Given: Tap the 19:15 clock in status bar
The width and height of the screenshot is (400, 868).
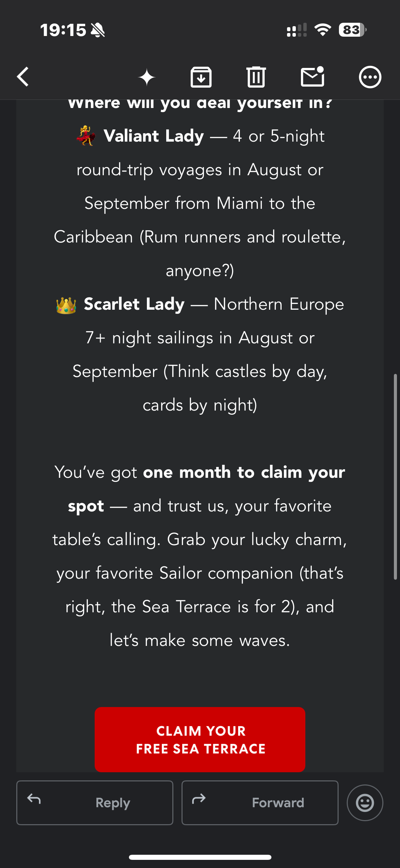Looking at the screenshot, I should (63, 30).
